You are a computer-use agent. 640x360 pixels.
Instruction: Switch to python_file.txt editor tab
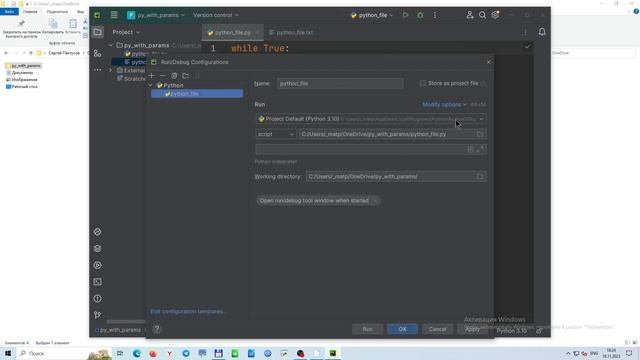coord(291,32)
